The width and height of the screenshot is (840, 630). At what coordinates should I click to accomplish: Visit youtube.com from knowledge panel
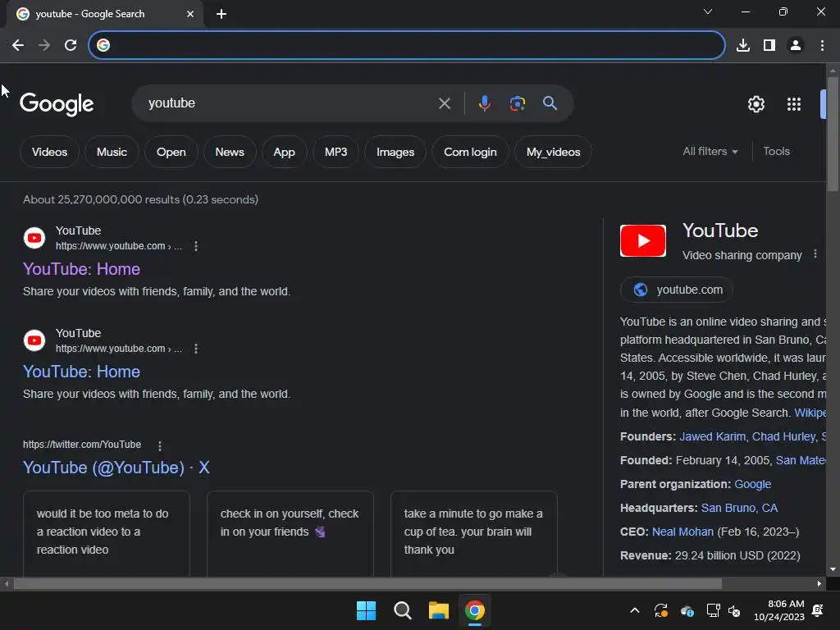coord(676,290)
